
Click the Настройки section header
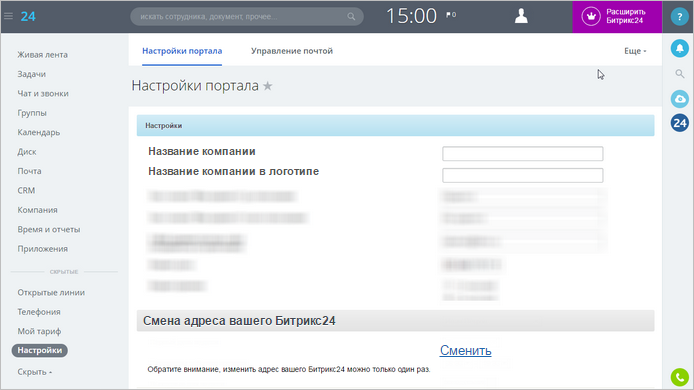pyautogui.click(x=395, y=126)
